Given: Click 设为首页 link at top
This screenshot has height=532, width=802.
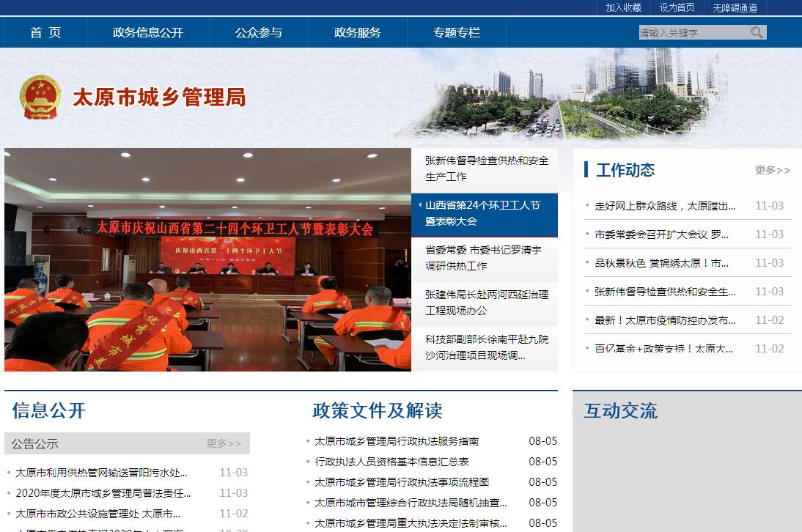Looking at the screenshot, I should 677,7.
